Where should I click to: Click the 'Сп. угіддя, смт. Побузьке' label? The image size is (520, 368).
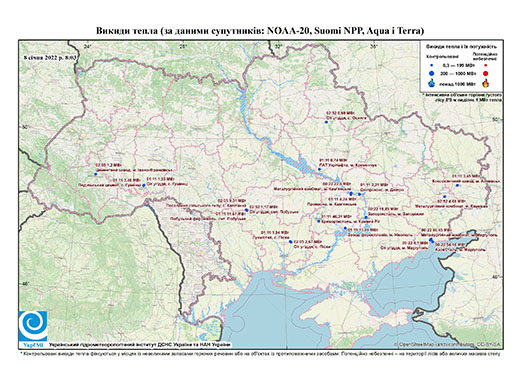tap(274, 212)
